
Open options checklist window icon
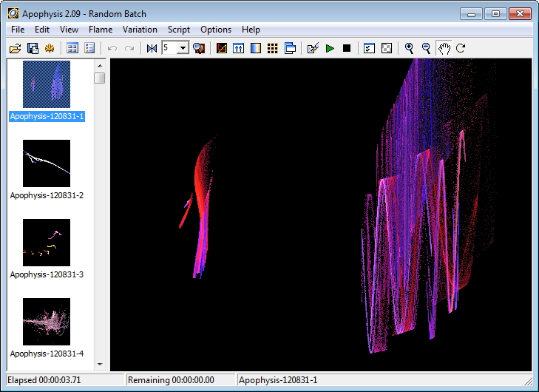click(369, 48)
